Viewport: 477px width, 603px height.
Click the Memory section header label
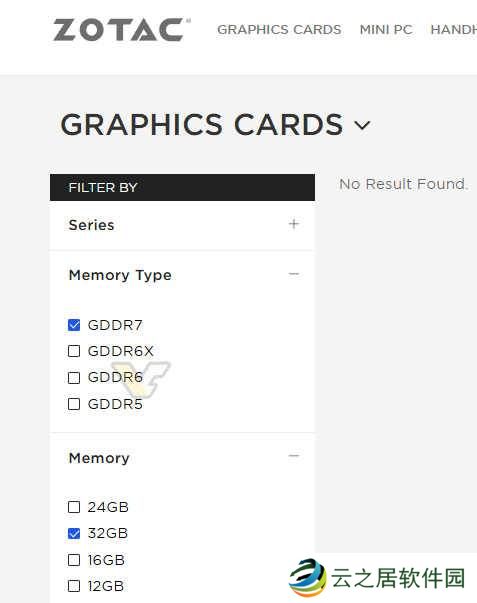click(99, 458)
